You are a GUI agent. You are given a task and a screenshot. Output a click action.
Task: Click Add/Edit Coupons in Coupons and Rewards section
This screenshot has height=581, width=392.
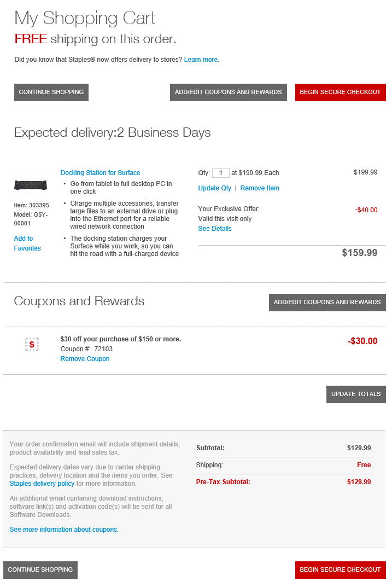point(327,302)
